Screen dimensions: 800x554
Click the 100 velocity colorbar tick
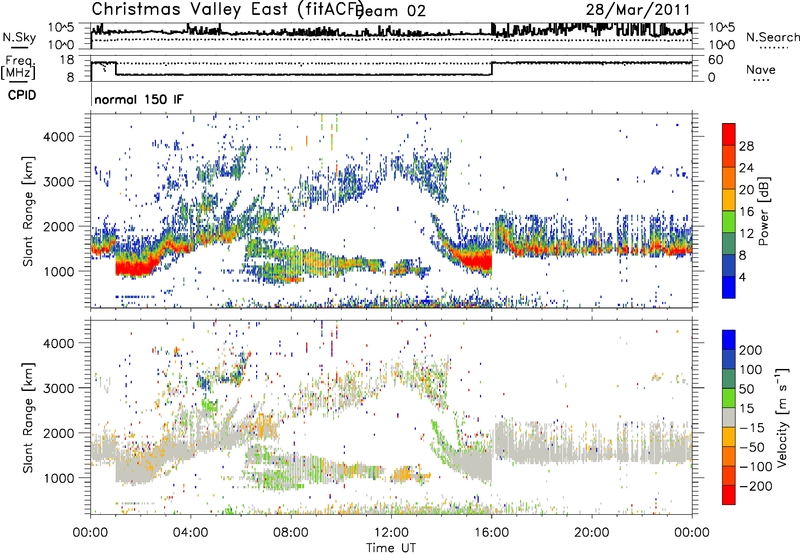tap(751, 369)
